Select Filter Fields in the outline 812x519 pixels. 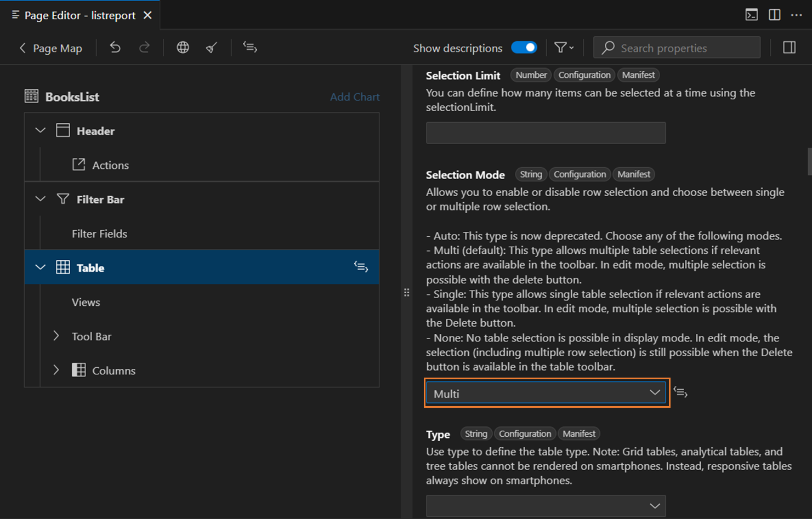(x=99, y=233)
